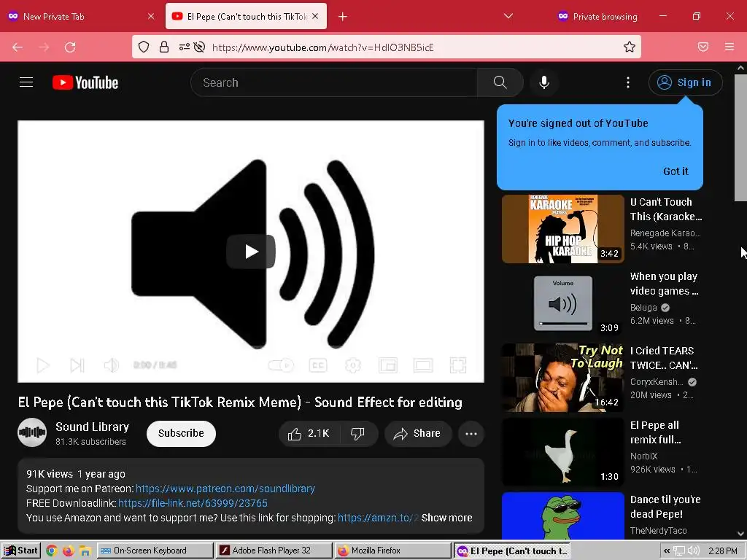The image size is (747, 560).
Task: Open the file-link.net download link
Action: pos(193,503)
